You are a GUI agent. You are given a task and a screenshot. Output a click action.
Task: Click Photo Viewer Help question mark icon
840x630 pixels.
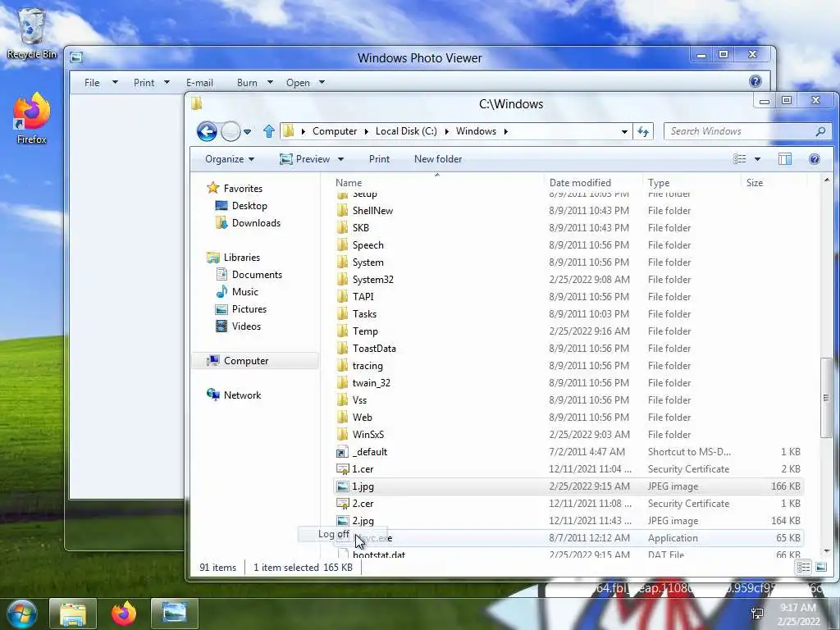point(756,81)
